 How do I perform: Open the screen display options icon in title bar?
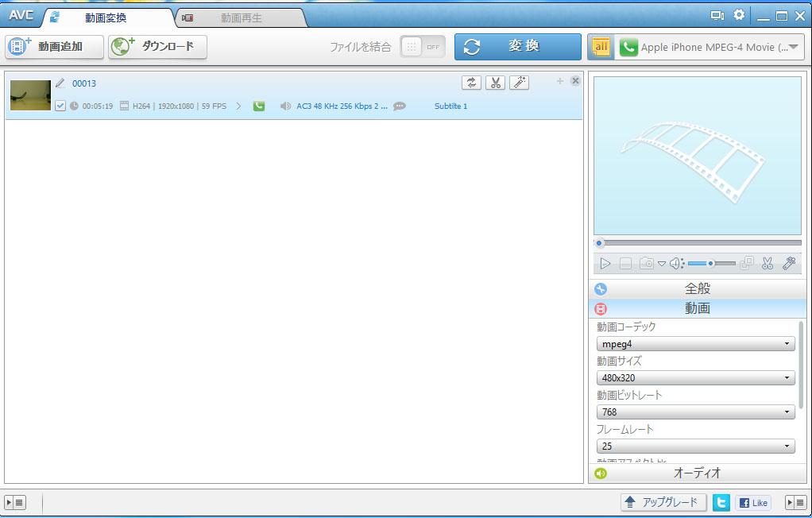click(x=717, y=16)
